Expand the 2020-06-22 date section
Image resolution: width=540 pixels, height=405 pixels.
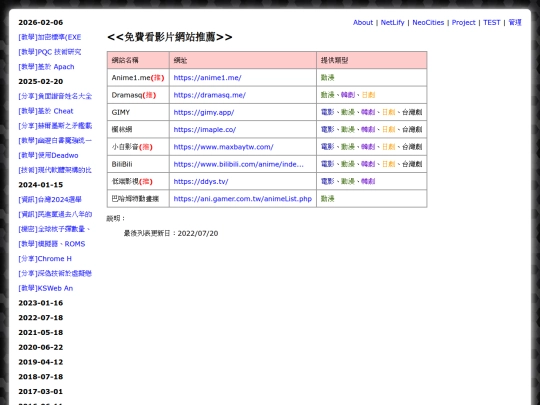[x=41, y=347]
